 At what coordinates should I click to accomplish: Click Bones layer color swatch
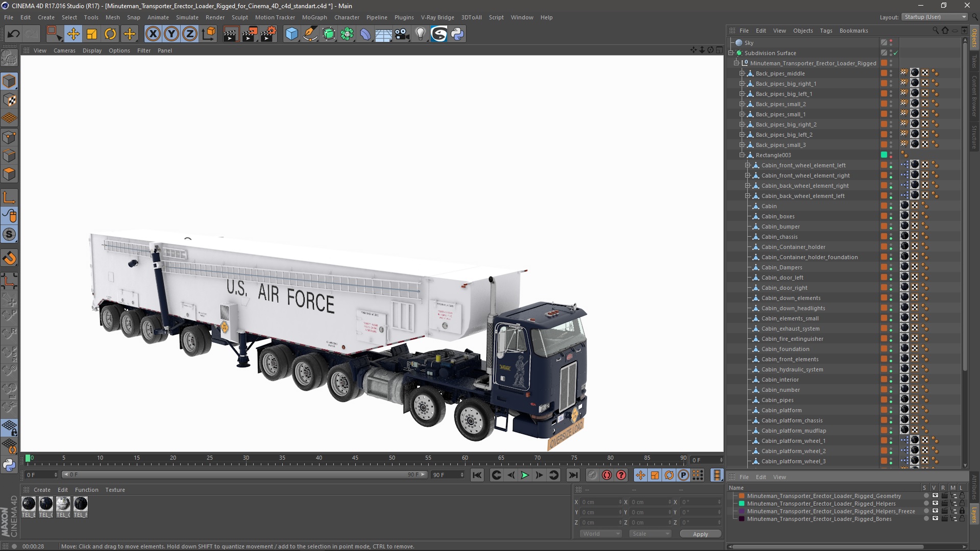[x=742, y=518]
